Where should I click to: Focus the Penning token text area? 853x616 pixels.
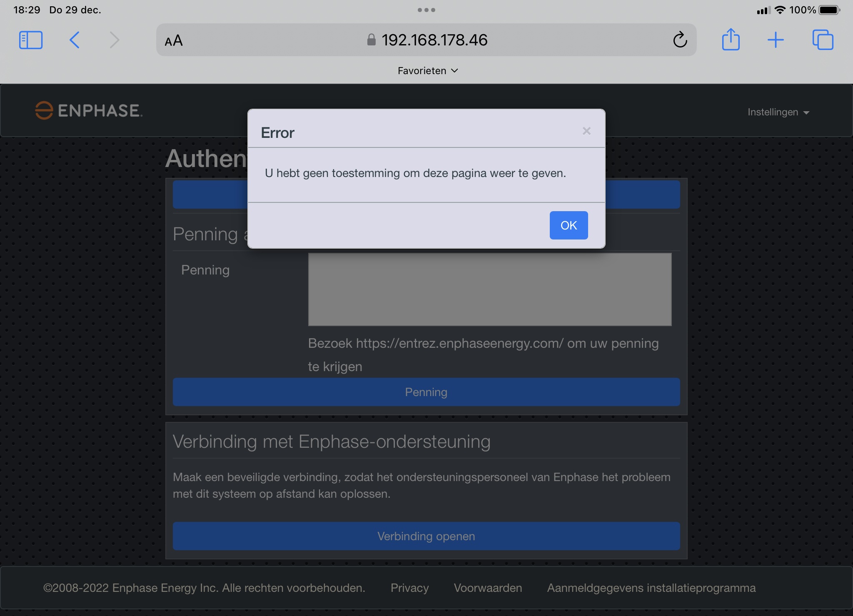(489, 289)
